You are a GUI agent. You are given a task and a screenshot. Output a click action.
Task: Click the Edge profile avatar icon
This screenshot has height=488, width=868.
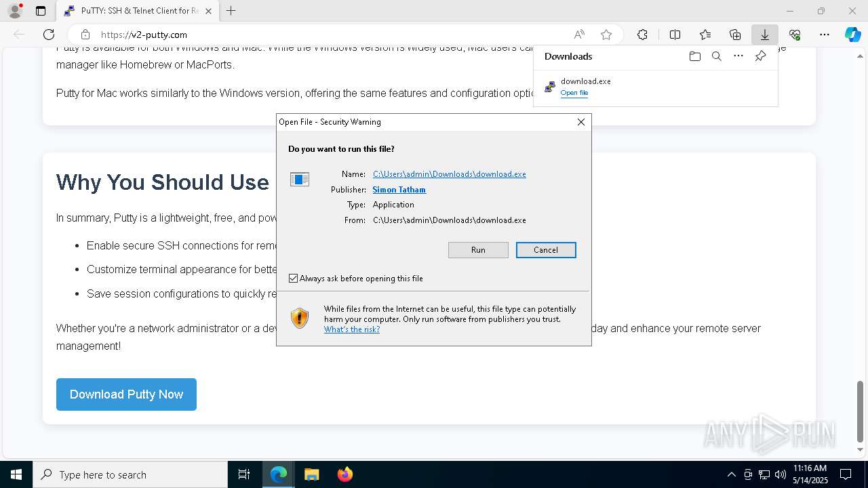coord(14,11)
